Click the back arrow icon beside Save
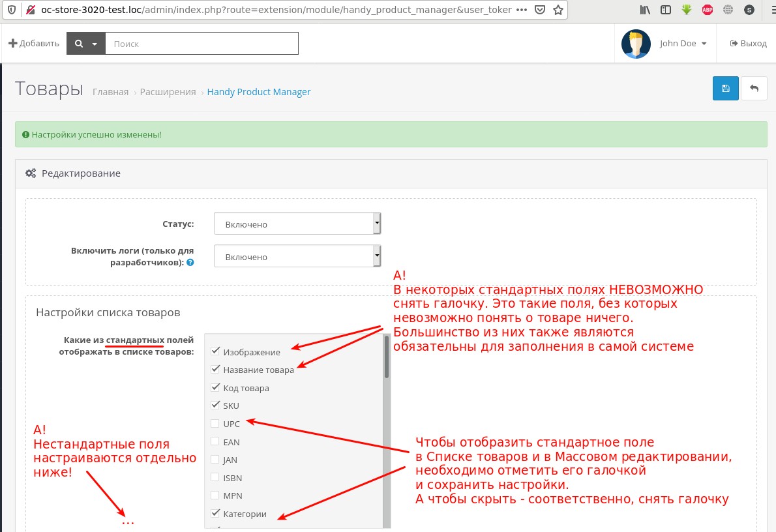The height and width of the screenshot is (532, 776). [x=754, y=88]
